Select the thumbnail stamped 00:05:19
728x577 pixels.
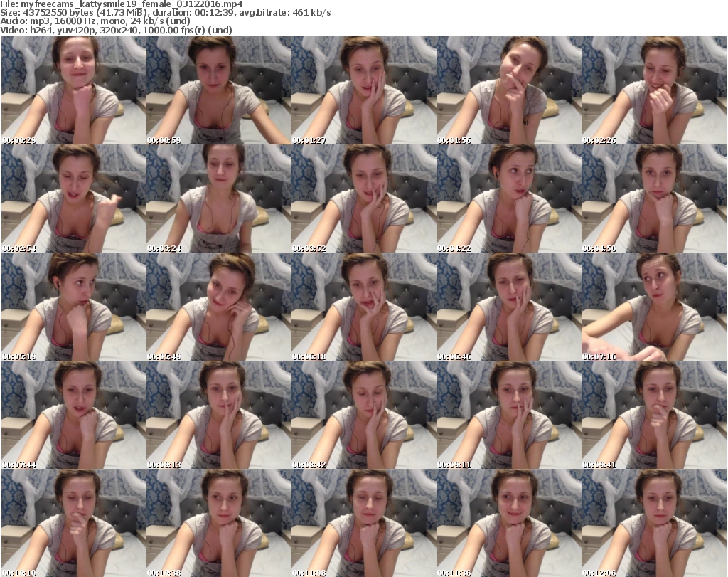[x=74, y=307]
